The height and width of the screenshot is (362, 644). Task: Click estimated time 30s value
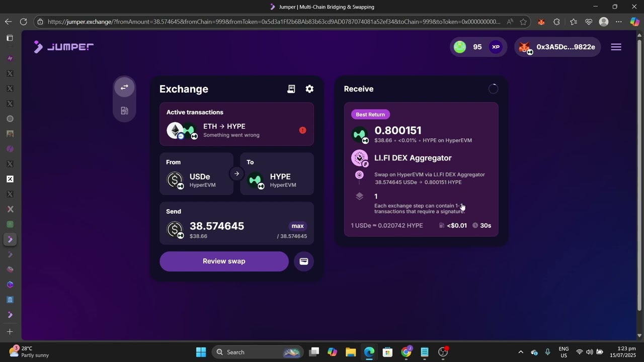pos(486,226)
